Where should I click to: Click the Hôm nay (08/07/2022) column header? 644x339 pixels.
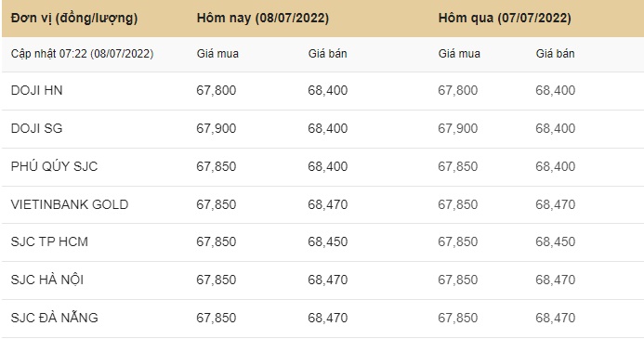pyautogui.click(x=262, y=18)
